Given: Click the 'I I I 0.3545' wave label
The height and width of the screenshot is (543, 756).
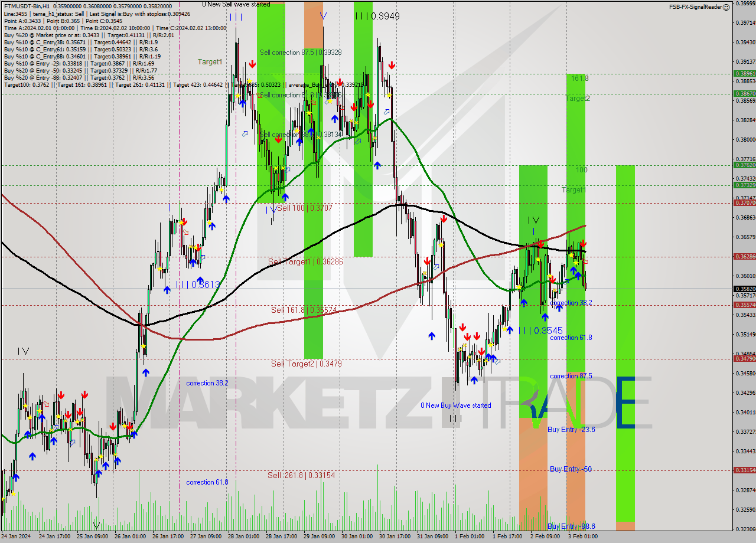Looking at the screenshot, I should click(x=540, y=331).
